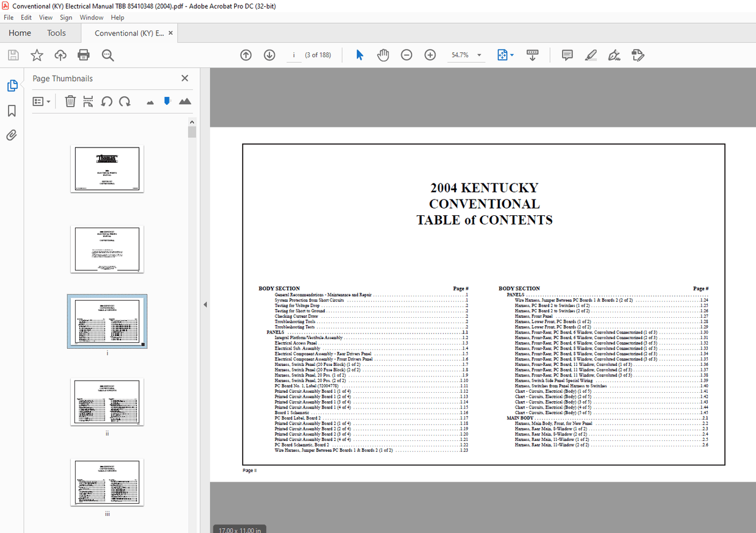Image resolution: width=756 pixels, height=533 pixels.
Task: Open the Comment tool
Action: point(567,55)
